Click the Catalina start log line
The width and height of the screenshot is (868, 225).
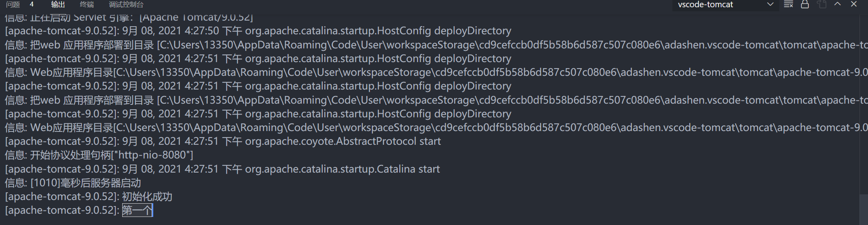pos(222,169)
